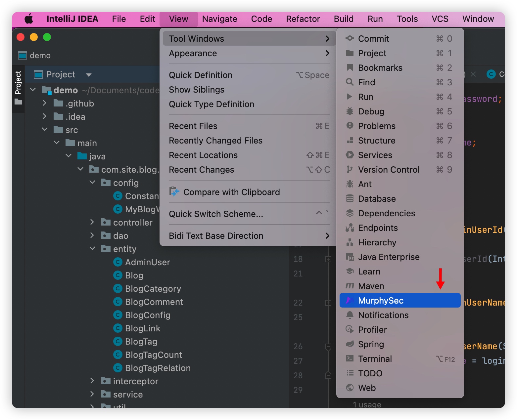Expand the controller package

tap(92, 222)
